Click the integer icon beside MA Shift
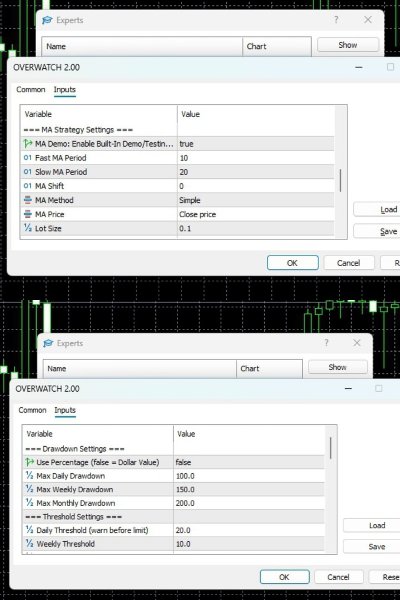This screenshot has height=600, width=400. [x=28, y=186]
